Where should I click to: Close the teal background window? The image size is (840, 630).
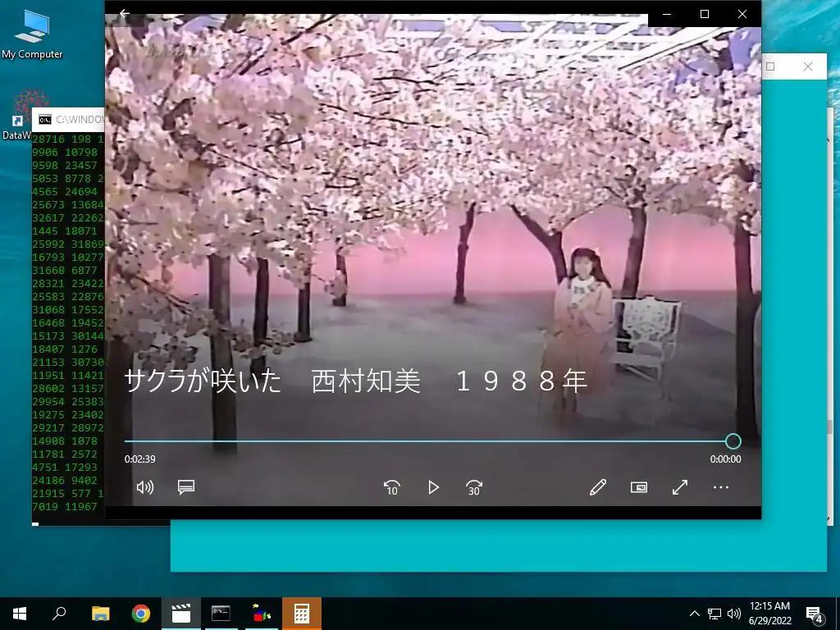click(807, 66)
